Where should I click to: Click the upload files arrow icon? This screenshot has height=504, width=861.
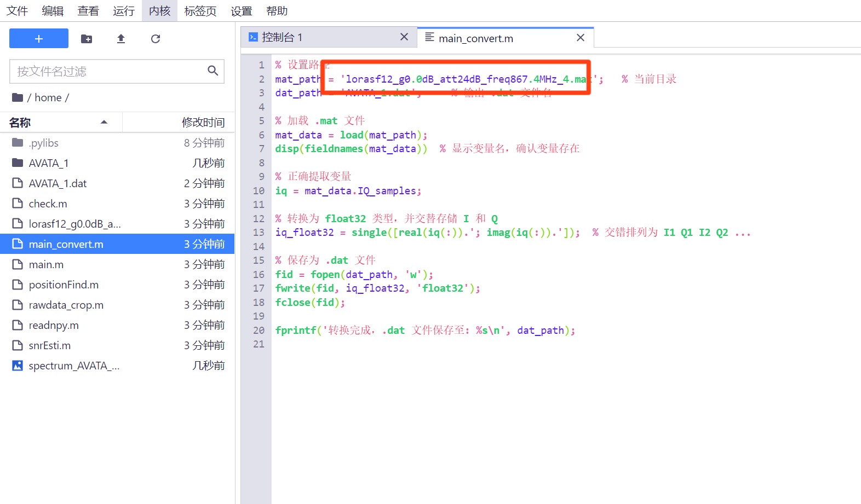click(121, 39)
